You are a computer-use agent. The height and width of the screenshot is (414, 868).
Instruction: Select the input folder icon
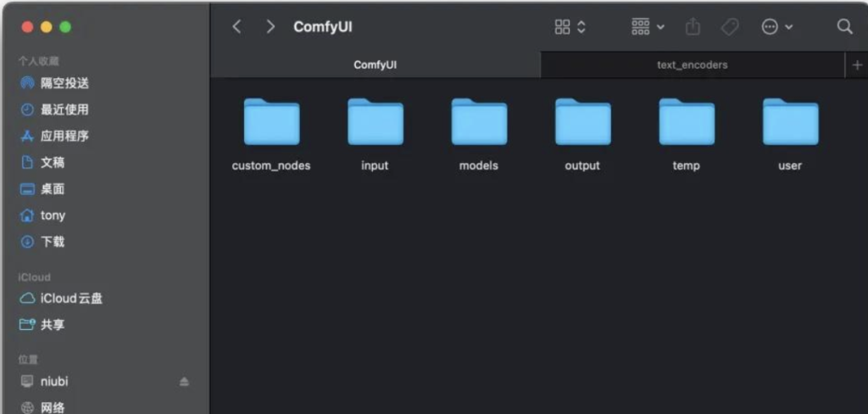point(375,121)
